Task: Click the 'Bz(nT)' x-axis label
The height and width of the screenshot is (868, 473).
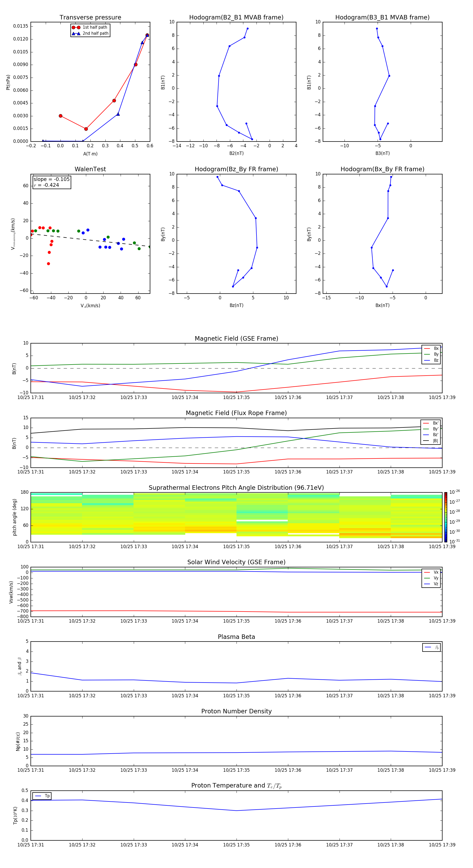Action: coord(236,305)
